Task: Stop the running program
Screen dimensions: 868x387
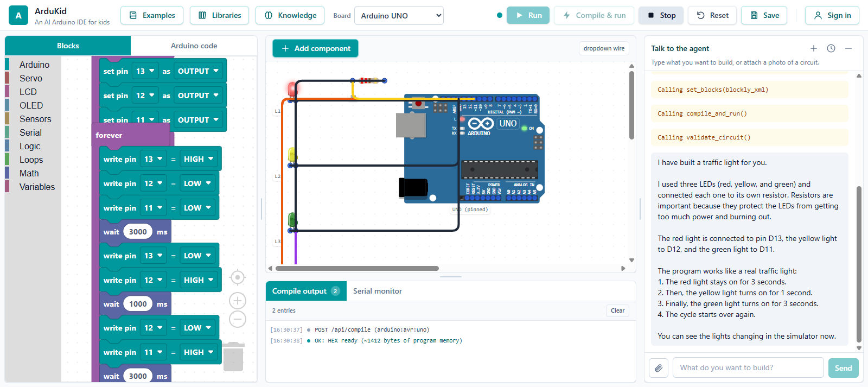Action: (x=661, y=15)
